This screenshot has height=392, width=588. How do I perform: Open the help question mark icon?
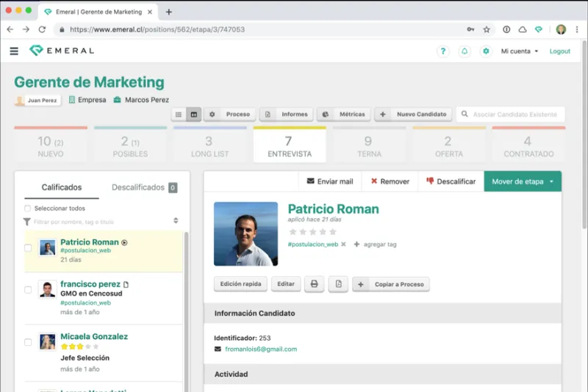(x=443, y=51)
